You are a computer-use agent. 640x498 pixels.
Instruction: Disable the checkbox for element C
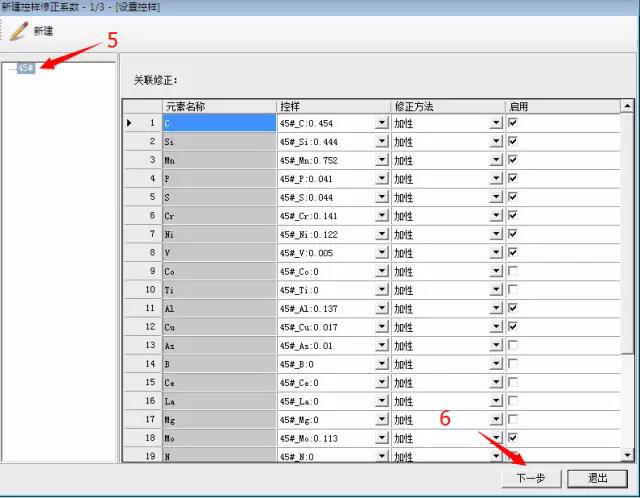[x=513, y=123]
